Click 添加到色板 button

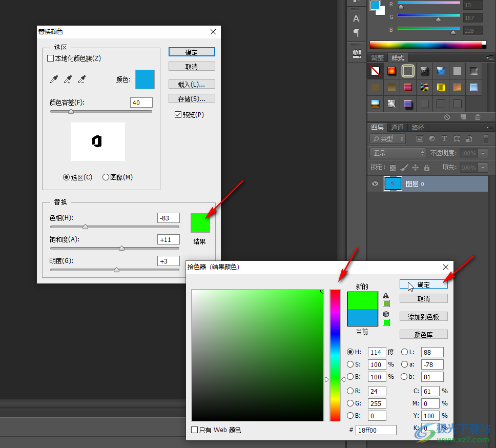424,316
